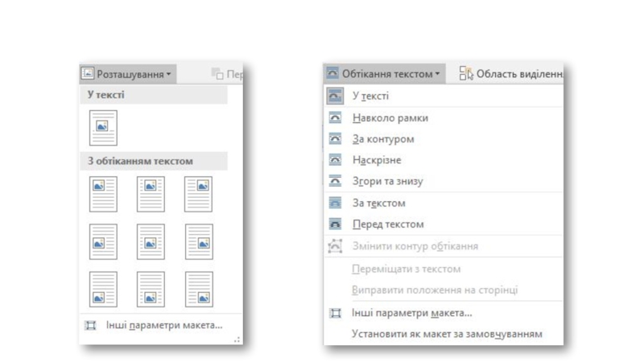Open the Область виділення pane
The height and width of the screenshot is (362, 644).
coord(510,74)
